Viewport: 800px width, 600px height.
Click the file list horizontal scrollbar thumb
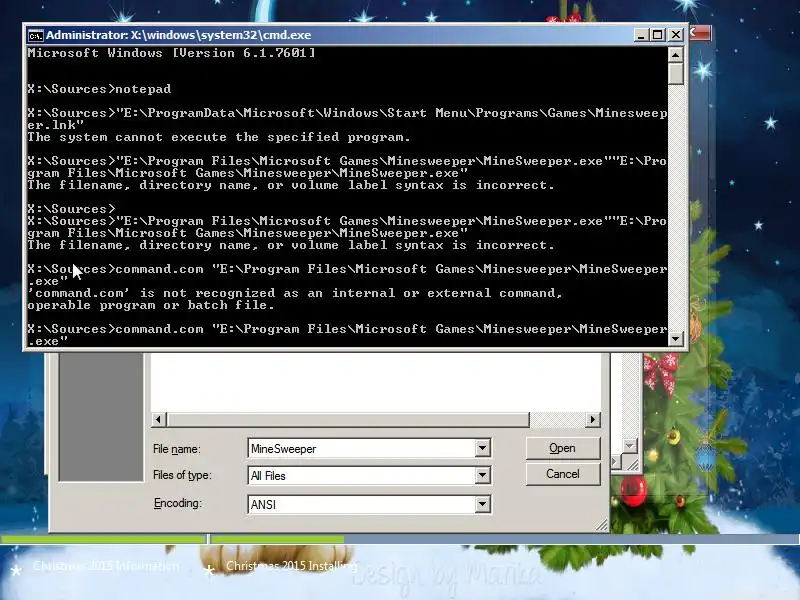[x=348, y=419]
